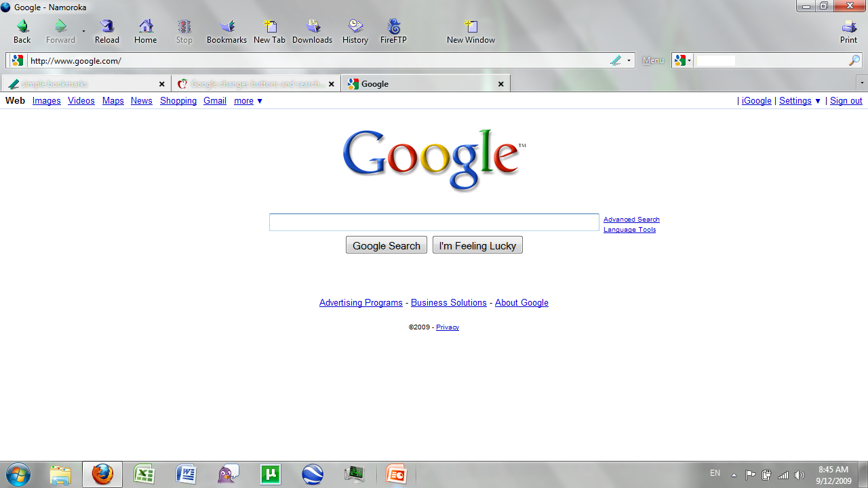868x488 pixels.
Task: Open uTorrent from the taskbar
Action: (271, 474)
